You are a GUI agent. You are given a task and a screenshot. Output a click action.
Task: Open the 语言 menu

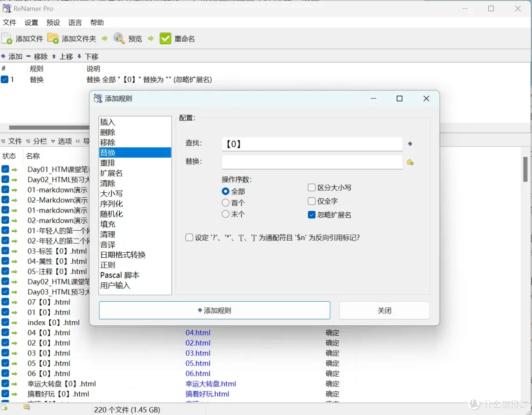[x=75, y=22]
